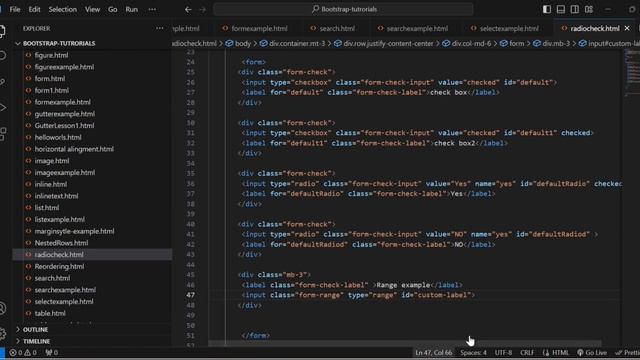Open the File menu

point(15,9)
